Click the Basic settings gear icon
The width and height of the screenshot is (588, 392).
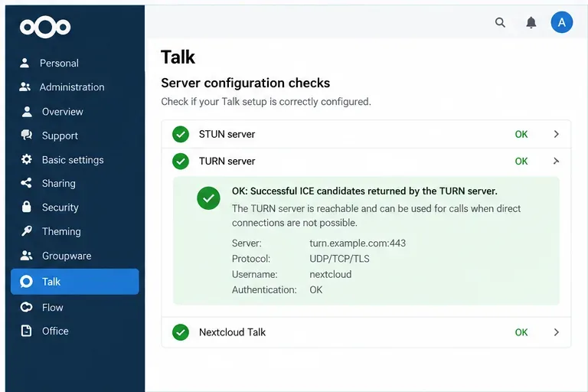(x=26, y=159)
